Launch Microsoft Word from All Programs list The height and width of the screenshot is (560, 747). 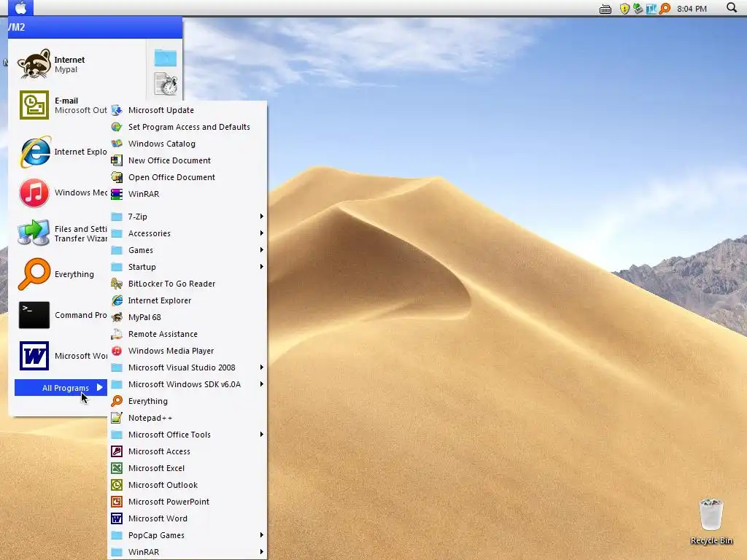pos(187,518)
